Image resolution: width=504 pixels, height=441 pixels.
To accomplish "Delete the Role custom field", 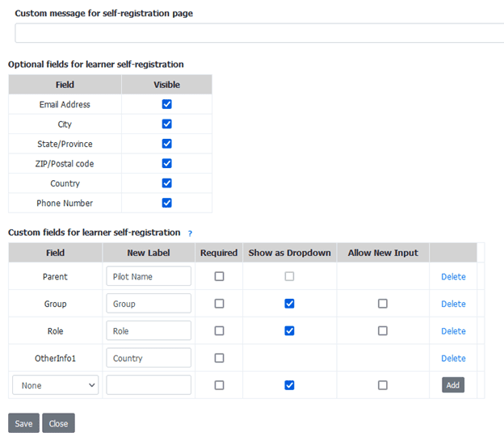I will click(x=453, y=331).
